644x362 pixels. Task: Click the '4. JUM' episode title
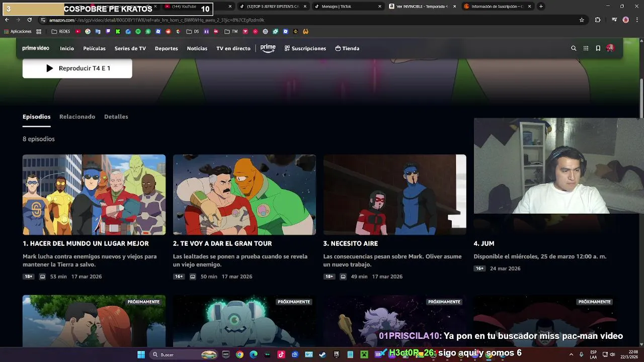484,243
